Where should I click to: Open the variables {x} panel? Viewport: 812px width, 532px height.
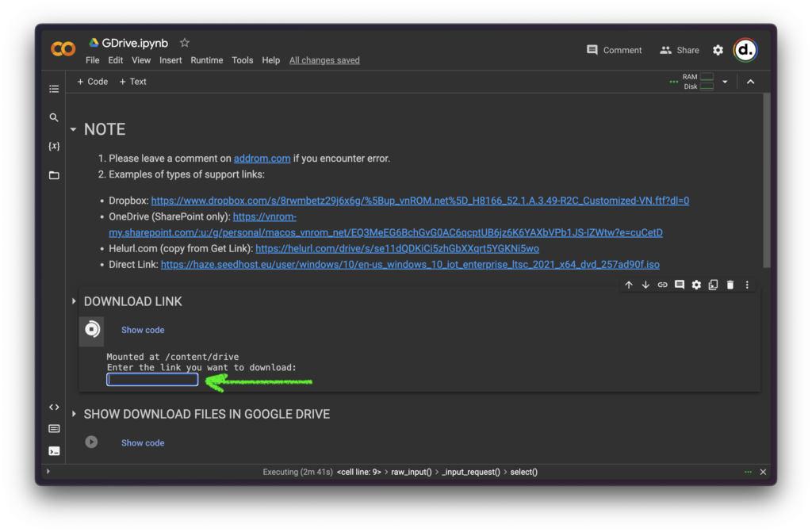click(x=54, y=146)
